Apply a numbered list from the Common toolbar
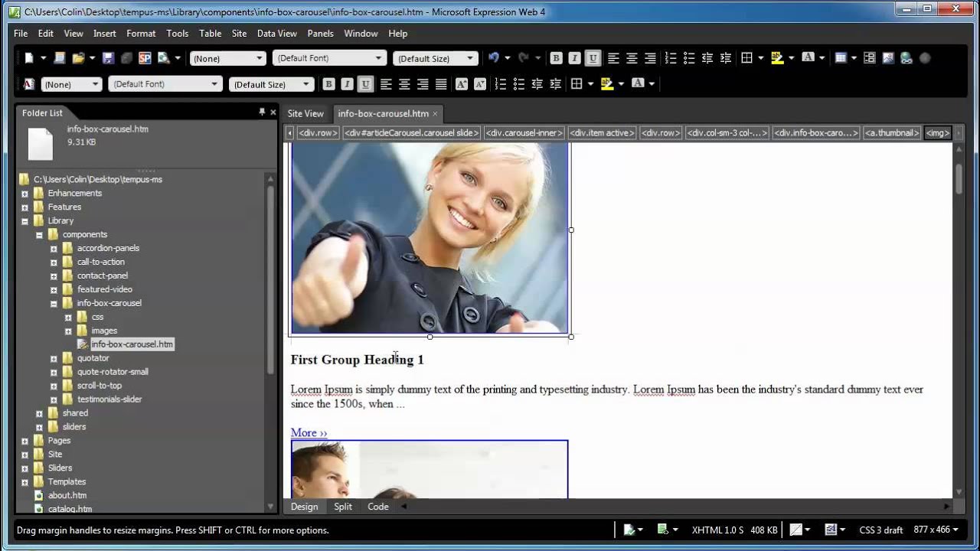Viewport: 980px width, 551px height. coord(671,58)
